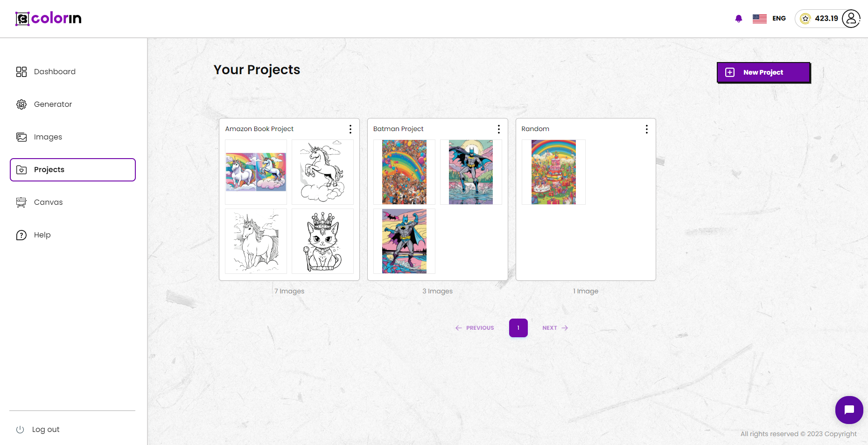Viewport: 868px width, 445px height.
Task: Click the credits coin star icon
Action: pos(805,19)
